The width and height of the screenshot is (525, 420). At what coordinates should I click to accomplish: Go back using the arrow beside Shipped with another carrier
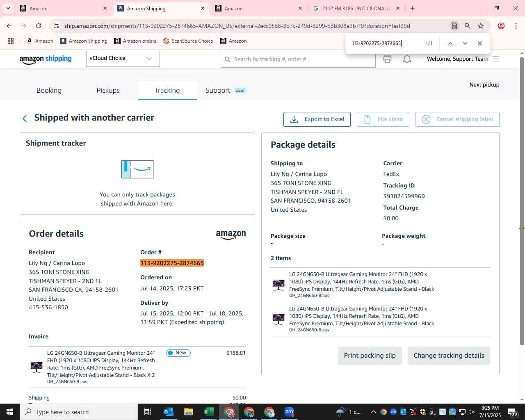point(25,119)
